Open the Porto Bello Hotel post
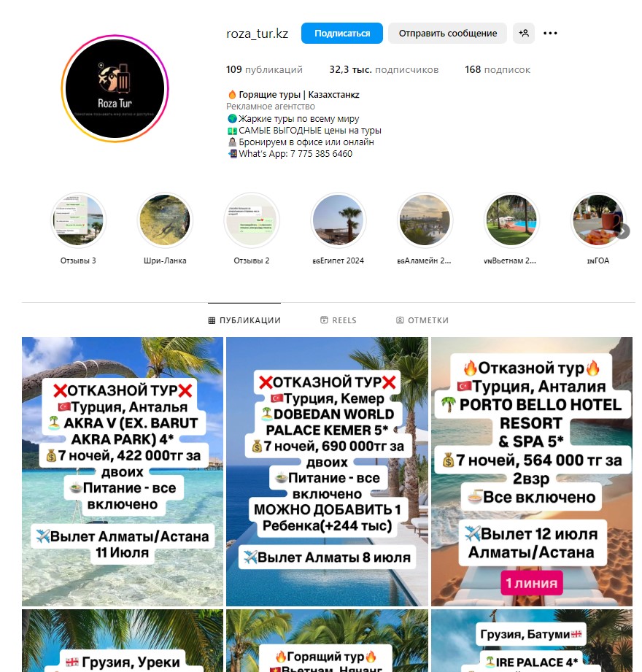The width and height of the screenshot is (642, 672). tap(532, 471)
